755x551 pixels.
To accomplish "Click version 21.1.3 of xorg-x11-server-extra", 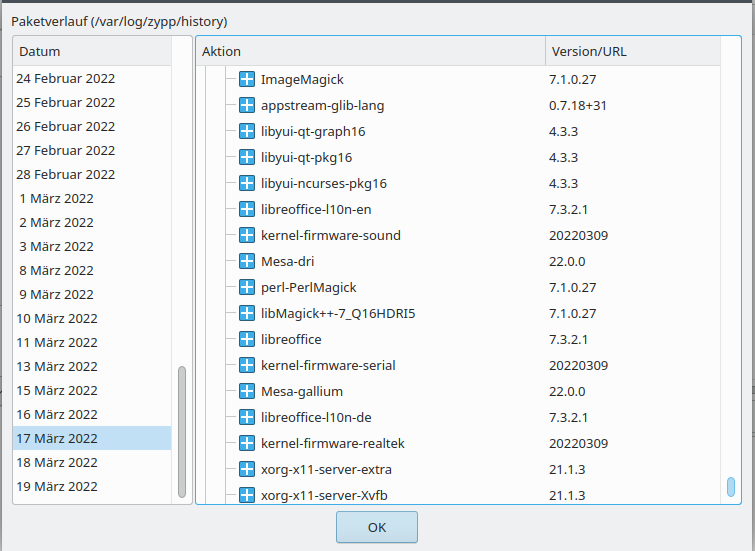I will coord(567,470).
